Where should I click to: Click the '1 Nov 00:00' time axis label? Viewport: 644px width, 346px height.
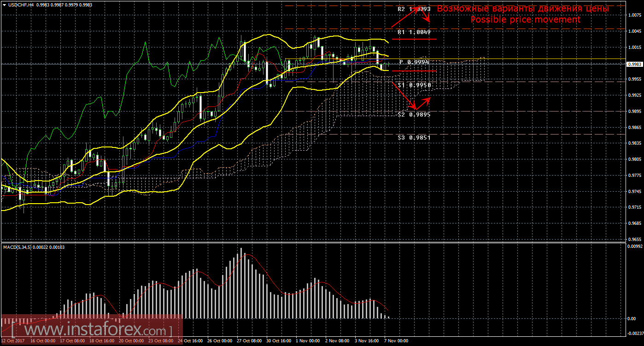[x=309, y=341]
